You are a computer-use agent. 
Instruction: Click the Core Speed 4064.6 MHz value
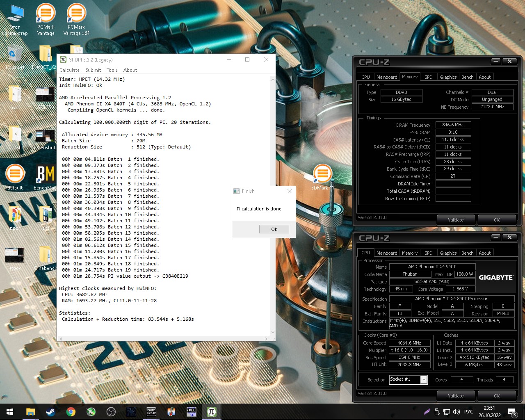point(409,343)
